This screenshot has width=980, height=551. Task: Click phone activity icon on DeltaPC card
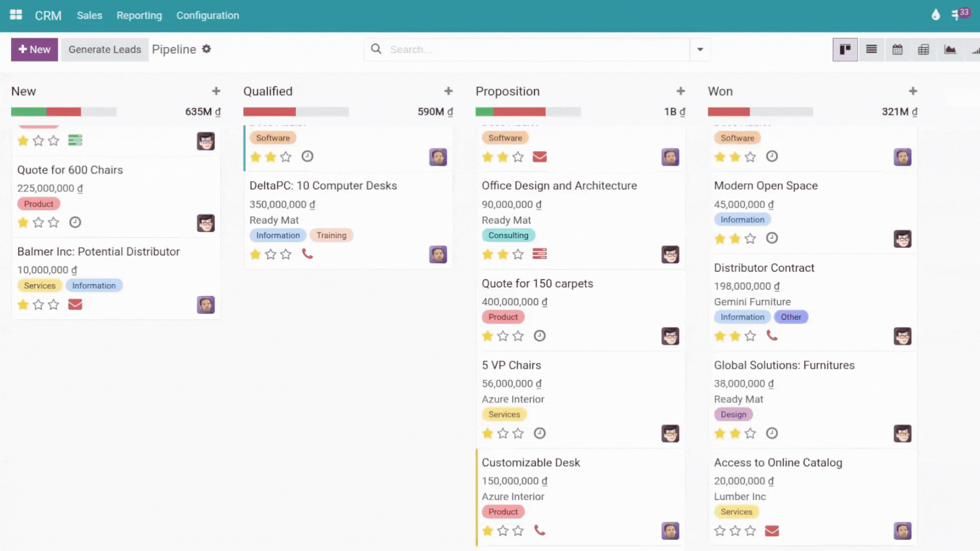pyautogui.click(x=307, y=254)
